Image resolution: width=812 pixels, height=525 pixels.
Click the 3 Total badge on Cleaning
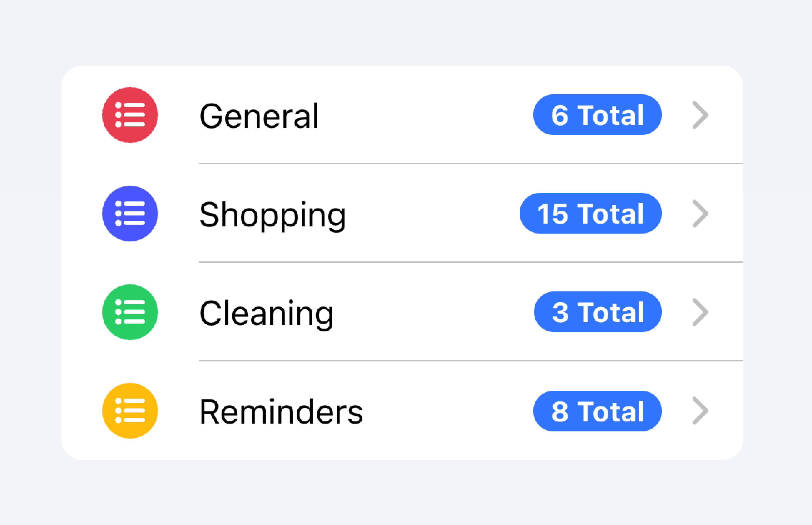click(x=597, y=312)
